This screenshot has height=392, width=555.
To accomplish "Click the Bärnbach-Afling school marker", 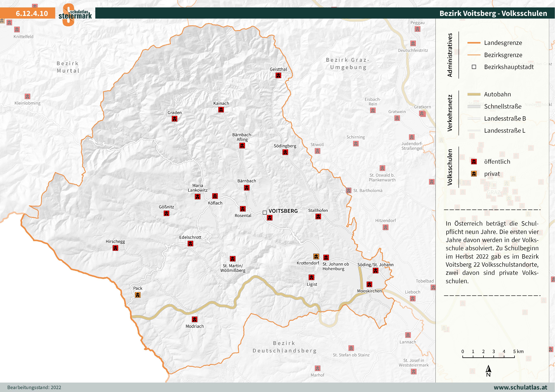I will tap(242, 145).
